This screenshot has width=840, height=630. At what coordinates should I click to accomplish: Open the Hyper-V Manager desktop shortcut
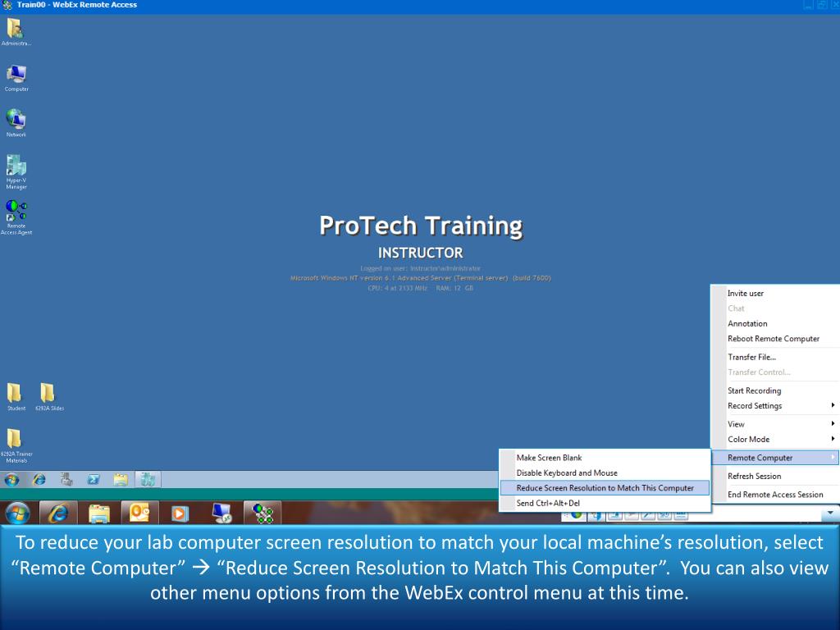pyautogui.click(x=16, y=171)
